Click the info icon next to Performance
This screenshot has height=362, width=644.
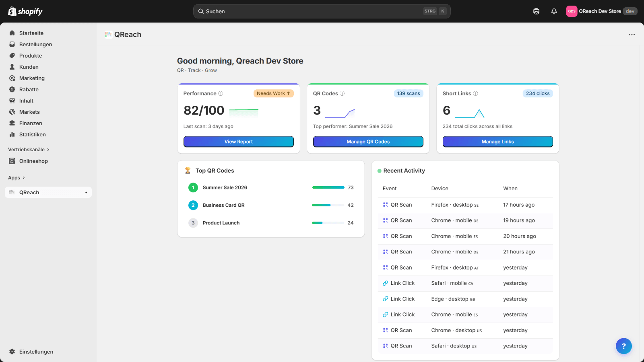click(220, 93)
